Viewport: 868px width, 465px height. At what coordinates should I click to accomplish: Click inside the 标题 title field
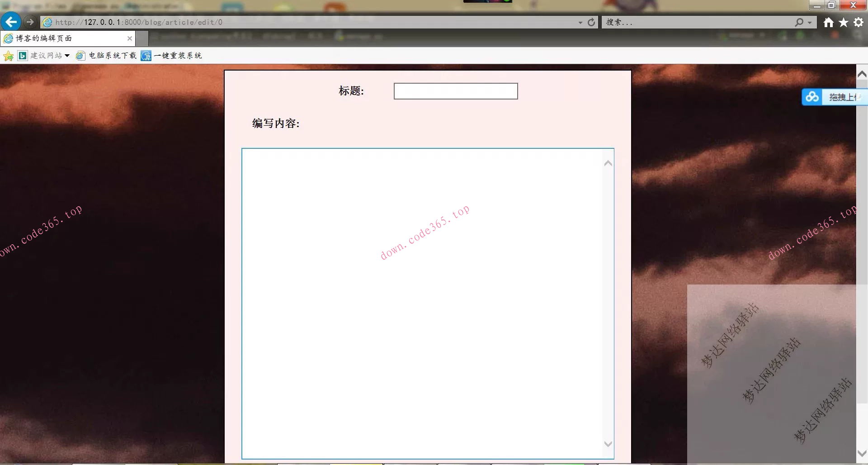(455, 90)
